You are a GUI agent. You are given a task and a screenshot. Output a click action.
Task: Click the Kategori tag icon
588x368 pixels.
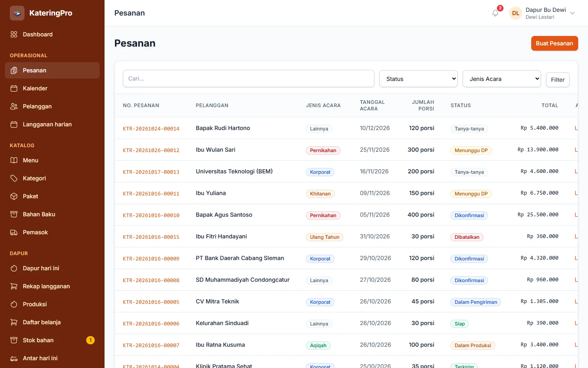coord(14,178)
